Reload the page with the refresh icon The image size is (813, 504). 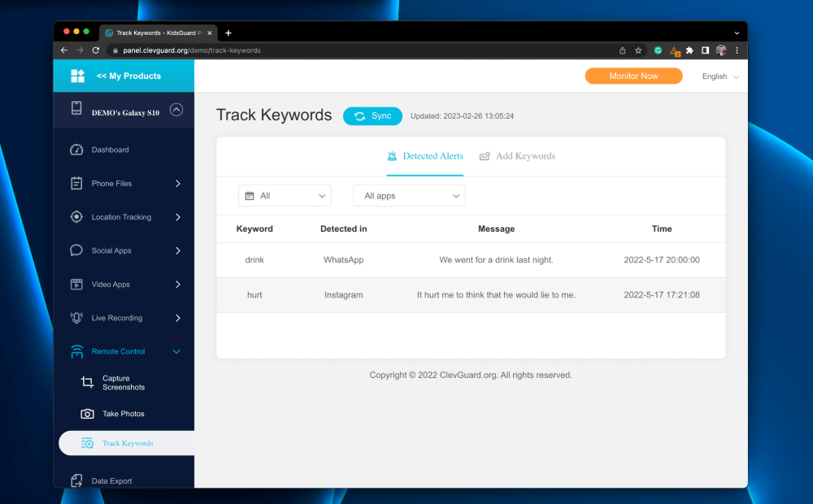pos(96,50)
